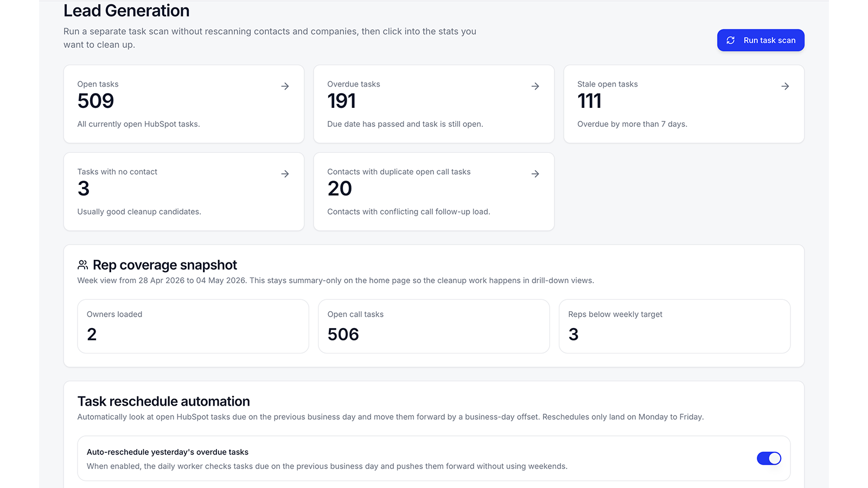Click the Tasks with no contact count 3
This screenshot has height=488, width=868.
(x=84, y=189)
